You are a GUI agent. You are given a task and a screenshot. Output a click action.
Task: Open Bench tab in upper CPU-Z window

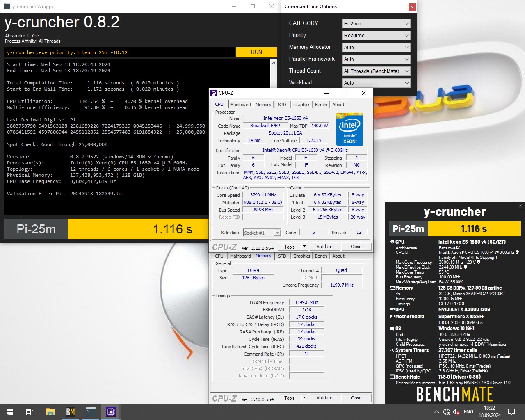tap(321, 105)
